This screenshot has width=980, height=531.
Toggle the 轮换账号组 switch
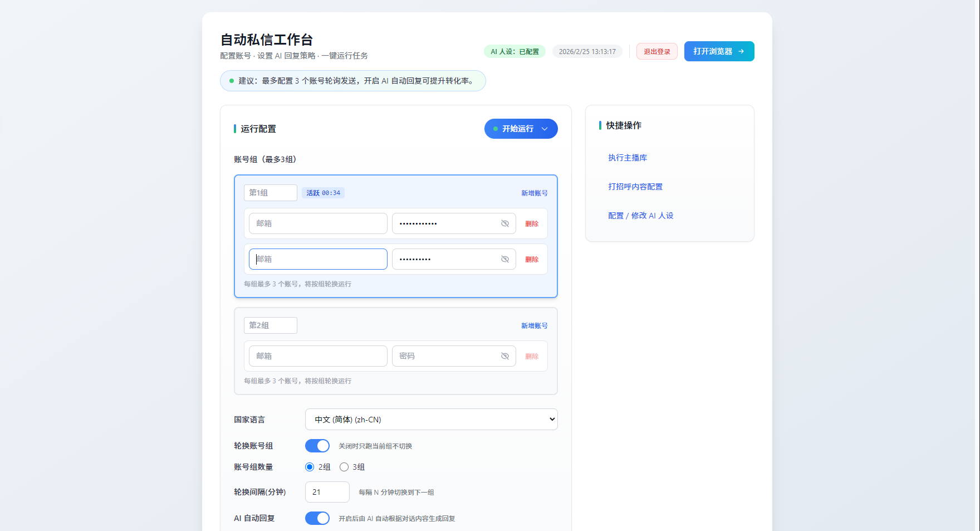(317, 446)
